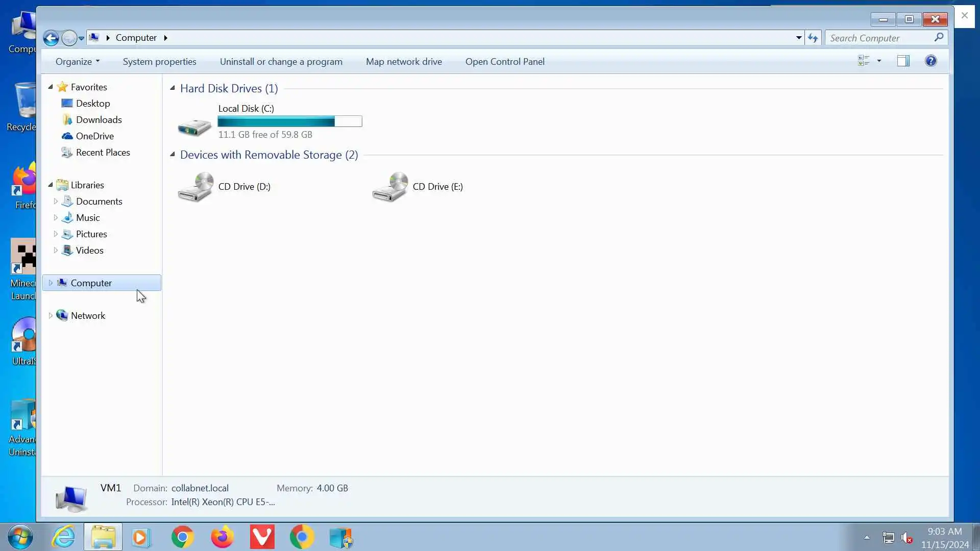Click the Back navigation arrow button
Screen dimensions: 980x551
coord(51,38)
